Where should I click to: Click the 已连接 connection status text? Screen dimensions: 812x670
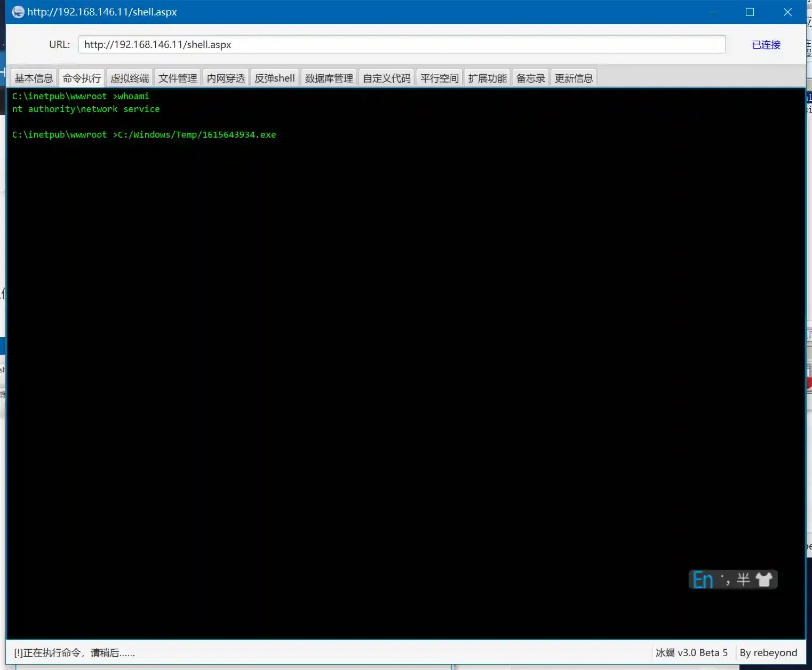[x=766, y=45]
